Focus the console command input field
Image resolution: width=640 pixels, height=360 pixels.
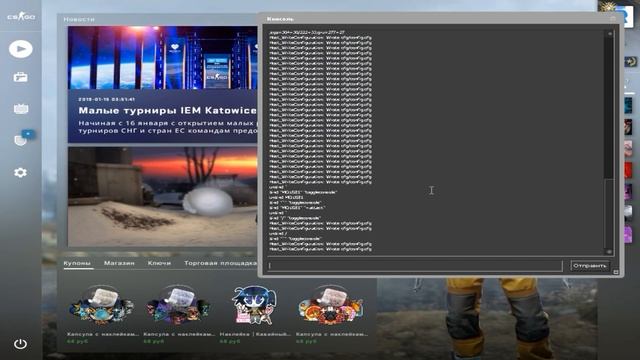415,266
